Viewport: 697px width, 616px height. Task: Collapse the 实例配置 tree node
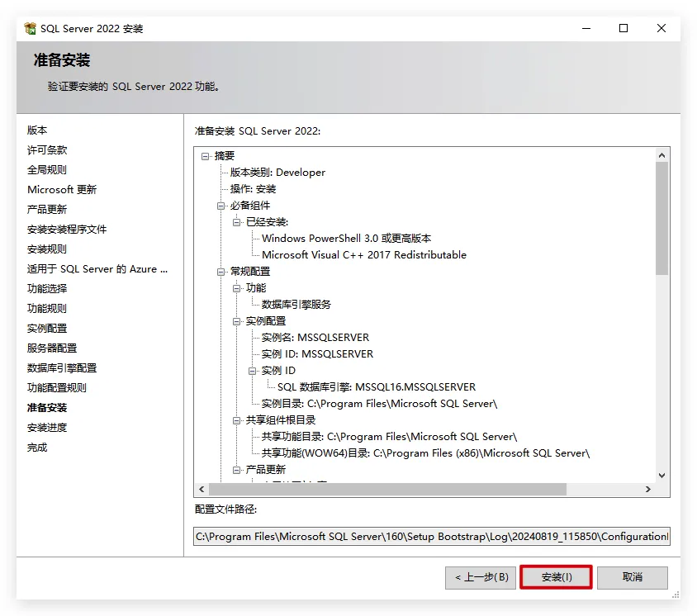(237, 320)
